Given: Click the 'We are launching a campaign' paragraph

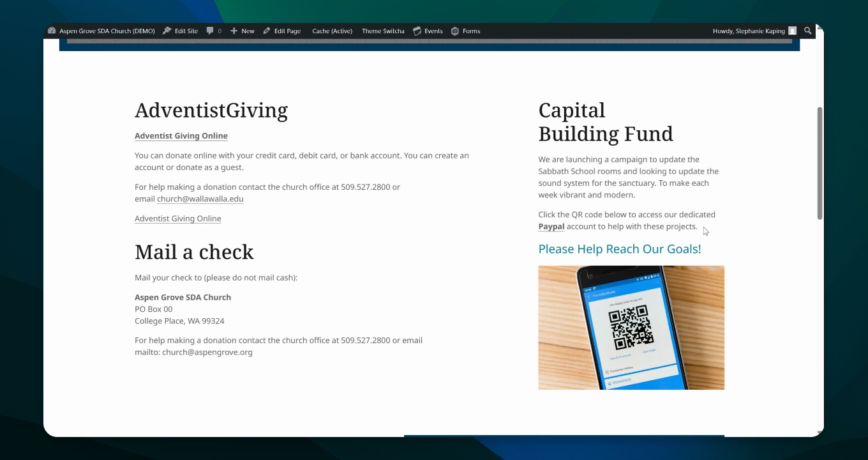Looking at the screenshot, I should (629, 177).
